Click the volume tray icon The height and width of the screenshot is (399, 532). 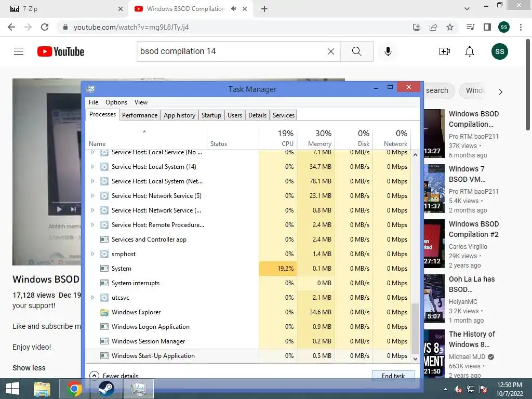coord(458,389)
